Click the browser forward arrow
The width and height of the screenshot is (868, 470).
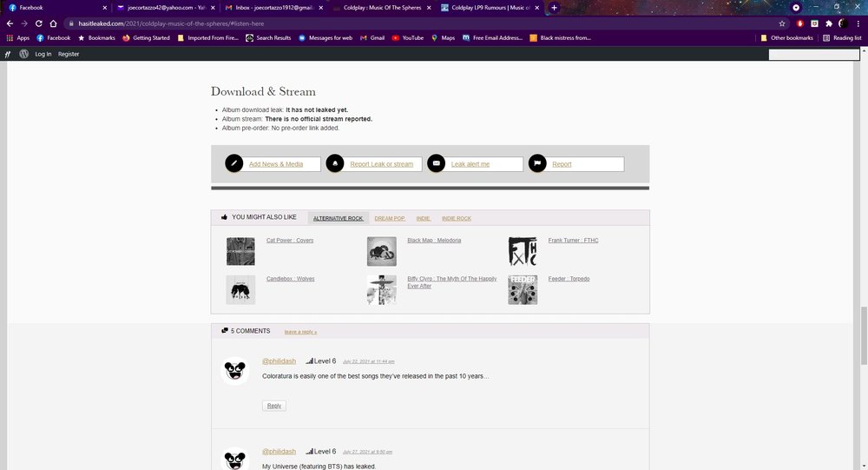(24, 23)
